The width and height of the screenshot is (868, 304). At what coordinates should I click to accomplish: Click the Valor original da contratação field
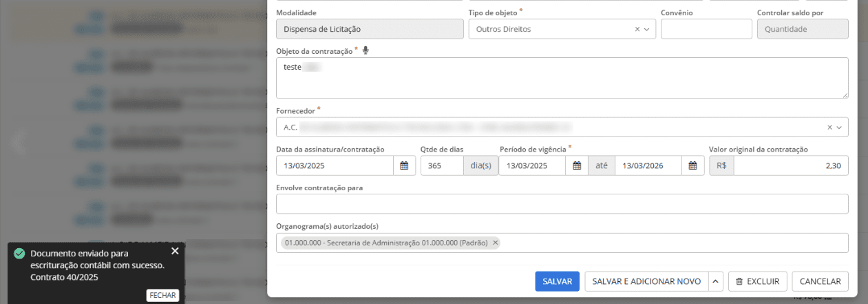(x=791, y=165)
